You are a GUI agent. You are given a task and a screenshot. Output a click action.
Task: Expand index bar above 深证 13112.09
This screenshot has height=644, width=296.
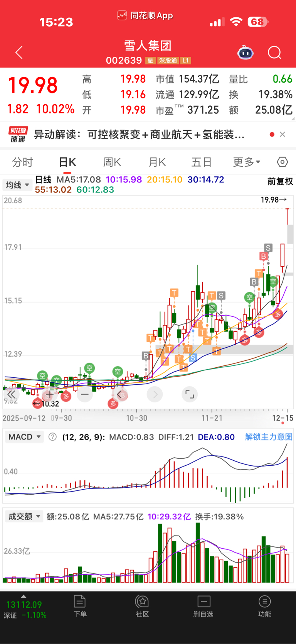(x=24, y=596)
